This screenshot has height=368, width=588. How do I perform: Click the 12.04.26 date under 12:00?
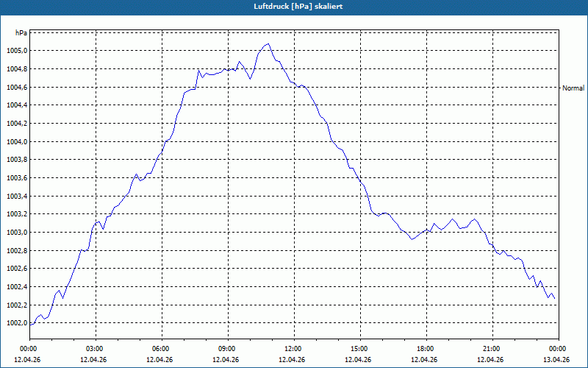[x=292, y=359]
